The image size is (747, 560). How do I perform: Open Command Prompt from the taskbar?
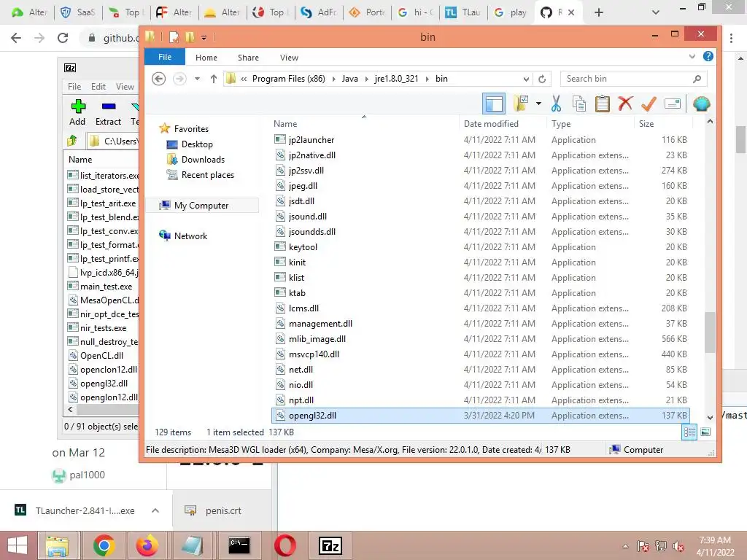tap(239, 545)
